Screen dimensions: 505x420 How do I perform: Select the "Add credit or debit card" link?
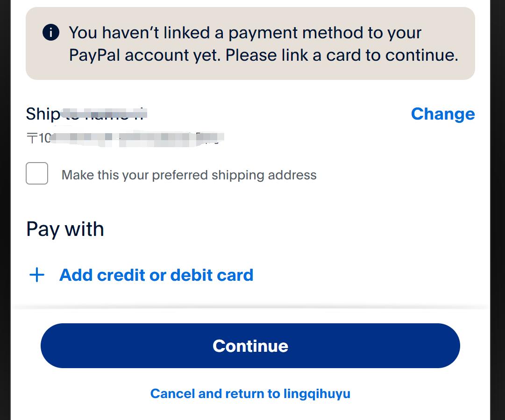click(x=156, y=275)
